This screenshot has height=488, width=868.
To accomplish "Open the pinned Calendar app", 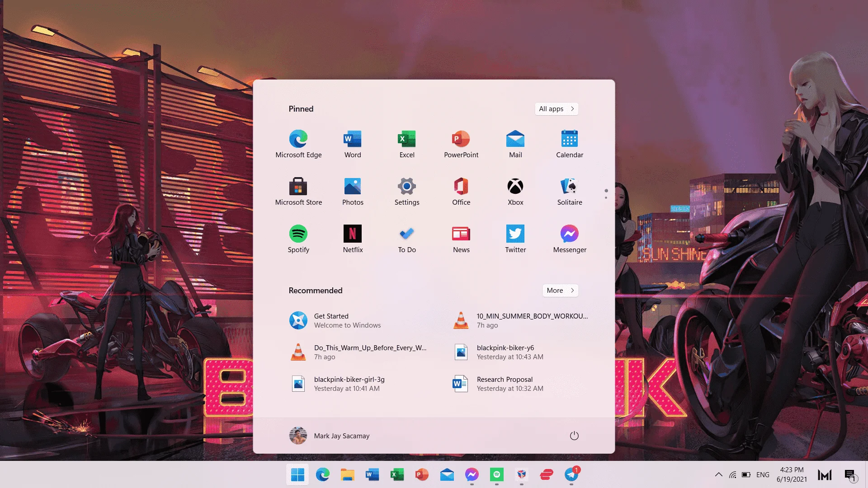I will tap(570, 144).
